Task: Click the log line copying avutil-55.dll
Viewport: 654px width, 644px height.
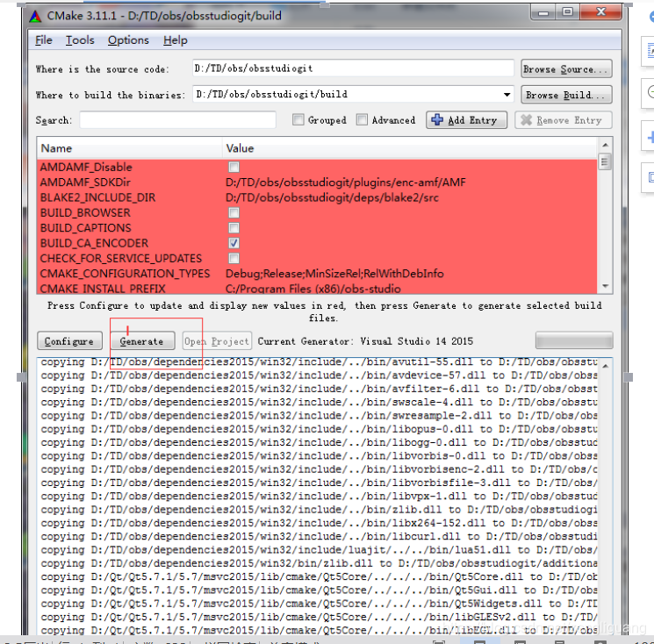Action: coord(319,362)
